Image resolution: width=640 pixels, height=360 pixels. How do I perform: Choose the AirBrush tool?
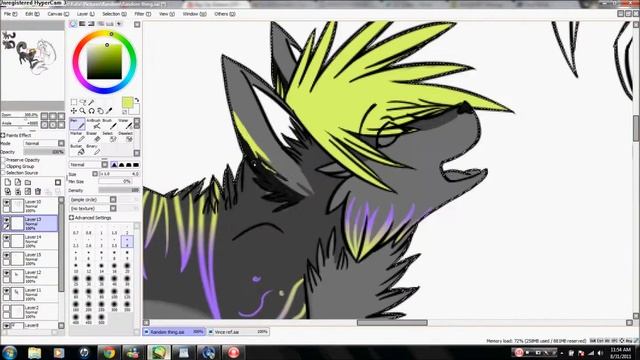pyautogui.click(x=93, y=124)
